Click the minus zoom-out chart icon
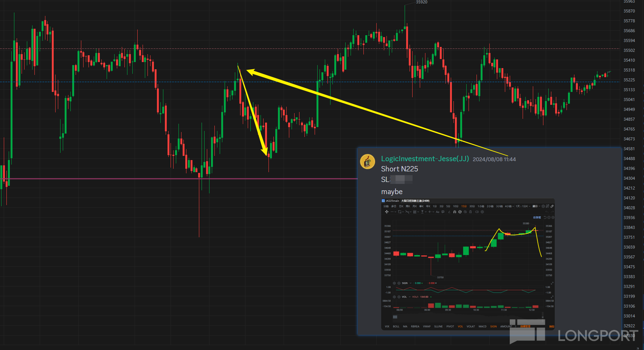 pyautogui.click(x=549, y=218)
